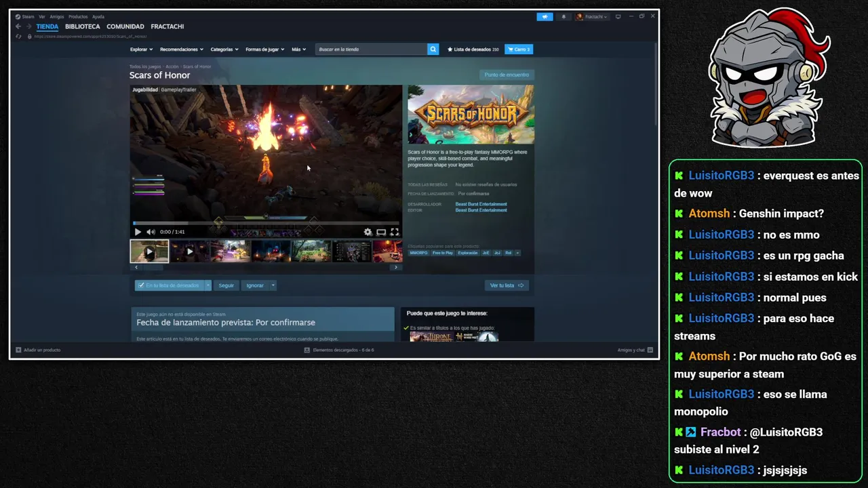Viewport: 868px width, 488px height.
Task: Play the trailer video
Action: [138, 232]
